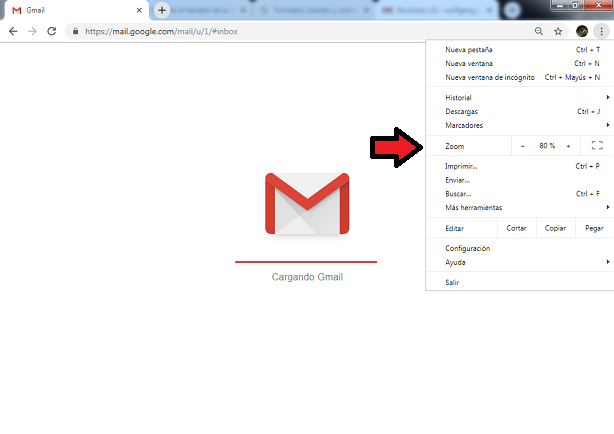Expand the Más herramientas submenu
Screen dimensions: 614x434
point(520,207)
